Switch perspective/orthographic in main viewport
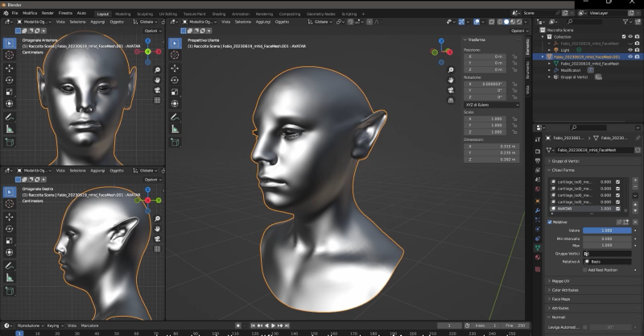The image size is (644, 336). (x=451, y=101)
